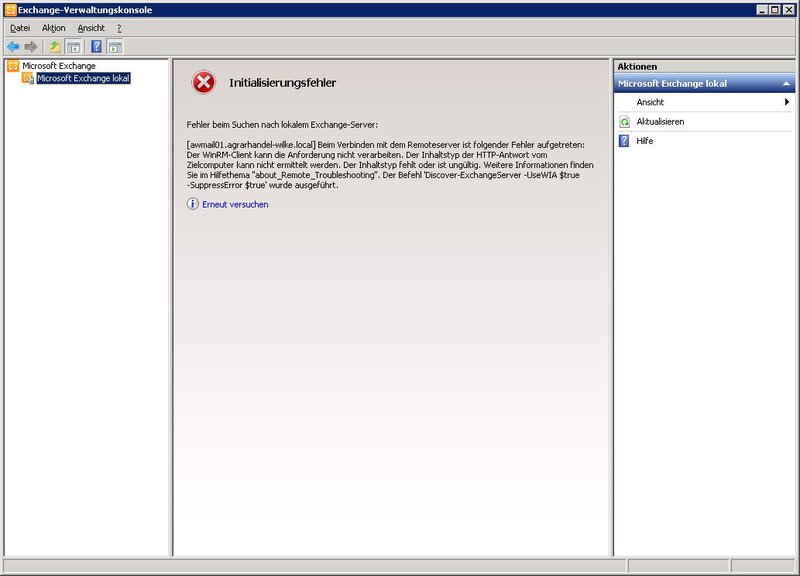Viewport: 800px width, 576px height.
Task: Click the Exchange app icon in title bar
Action: [10, 10]
